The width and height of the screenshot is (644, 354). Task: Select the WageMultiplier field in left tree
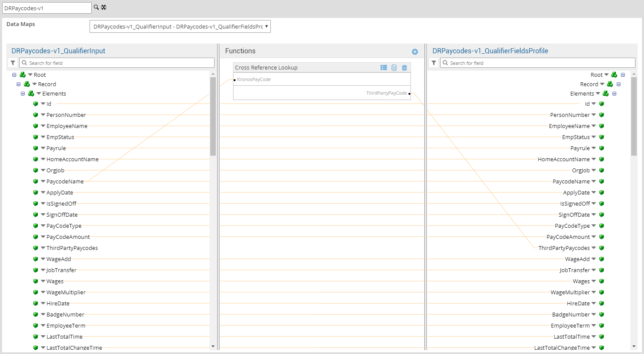pos(66,292)
